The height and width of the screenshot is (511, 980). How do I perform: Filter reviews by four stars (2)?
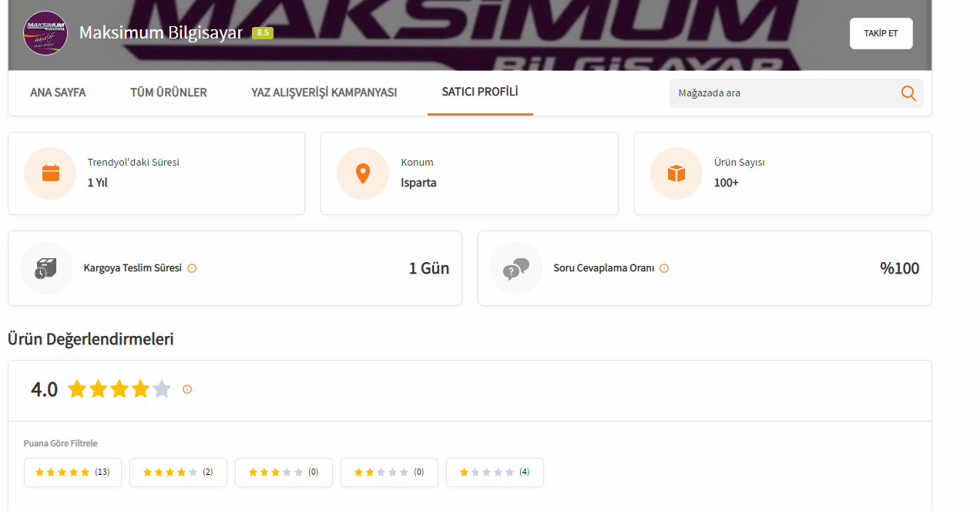pos(178,472)
